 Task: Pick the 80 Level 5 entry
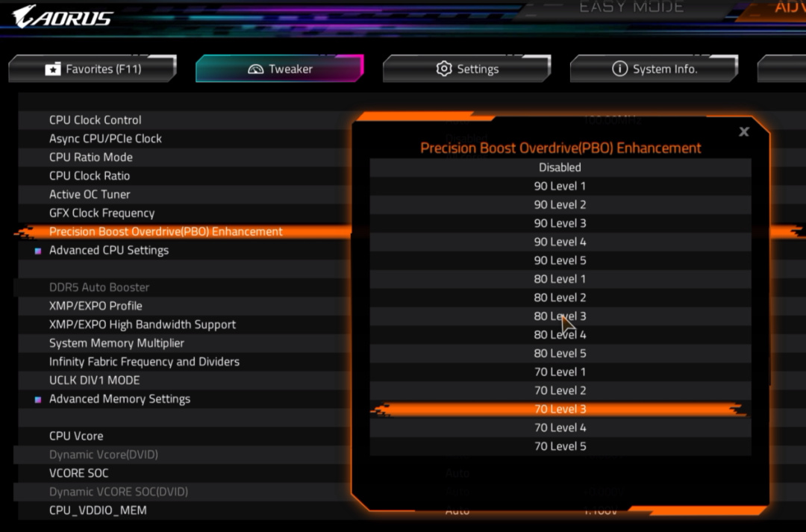point(560,354)
